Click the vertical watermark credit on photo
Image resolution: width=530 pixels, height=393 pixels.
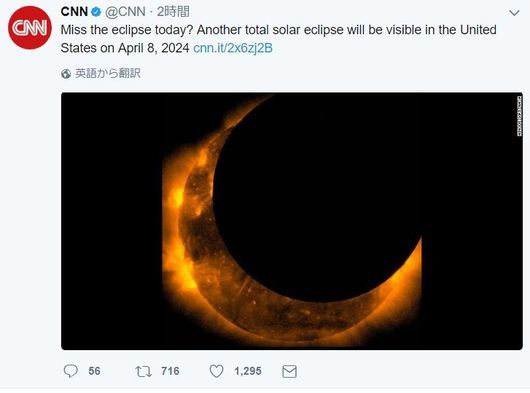520,116
